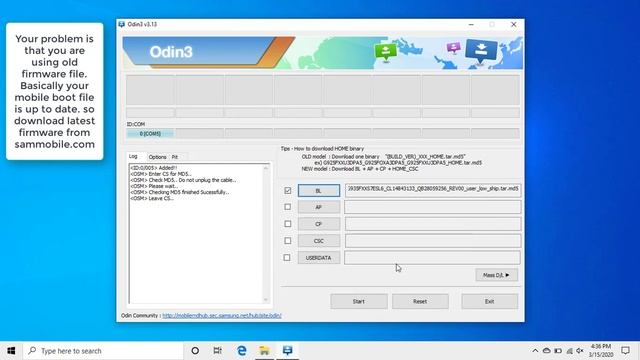Image resolution: width=640 pixels, height=360 pixels.
Task: Click the empty USERDATA file path field
Action: [x=432, y=258]
